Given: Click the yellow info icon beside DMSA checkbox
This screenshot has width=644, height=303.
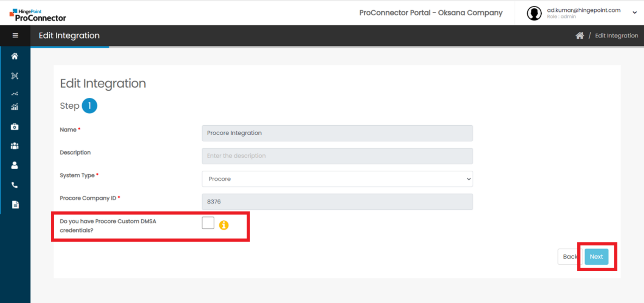Looking at the screenshot, I should point(224,225).
